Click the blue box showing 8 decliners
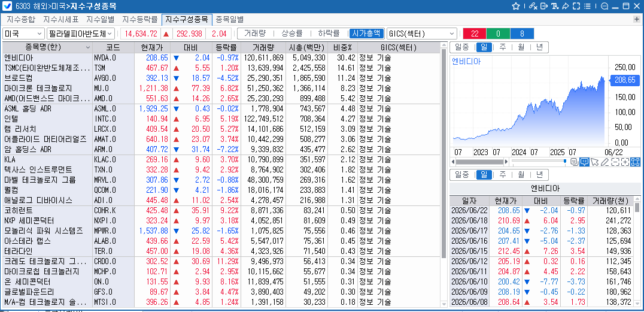Viewport: 644px width, 312px height. (522, 34)
